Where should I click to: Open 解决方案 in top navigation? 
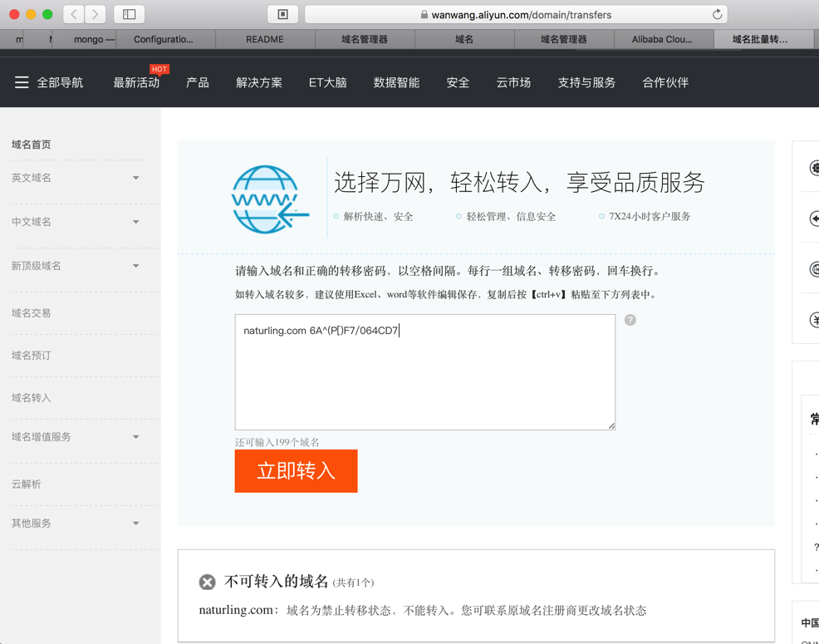click(x=259, y=82)
